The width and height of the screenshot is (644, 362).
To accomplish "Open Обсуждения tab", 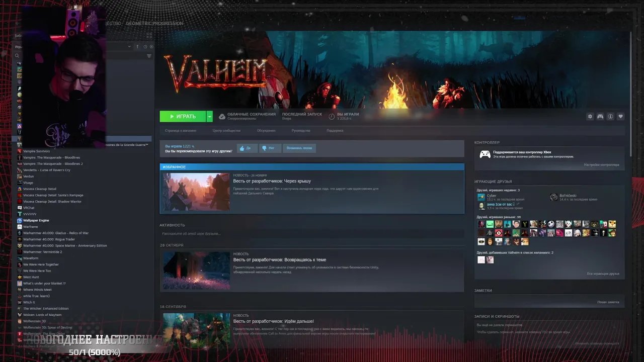I will coord(266,131).
